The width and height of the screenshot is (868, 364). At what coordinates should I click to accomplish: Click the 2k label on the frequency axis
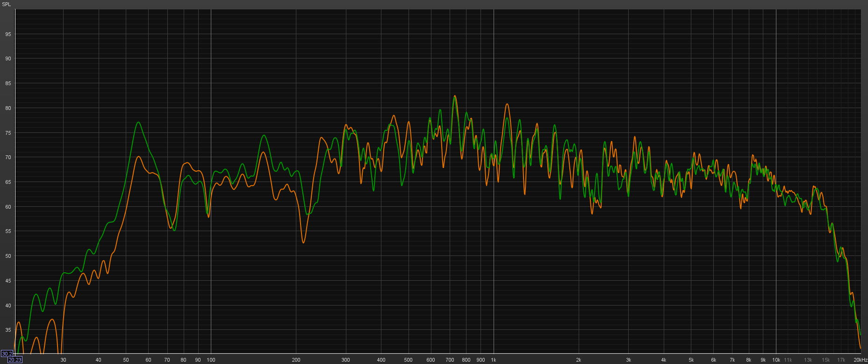pos(579,360)
